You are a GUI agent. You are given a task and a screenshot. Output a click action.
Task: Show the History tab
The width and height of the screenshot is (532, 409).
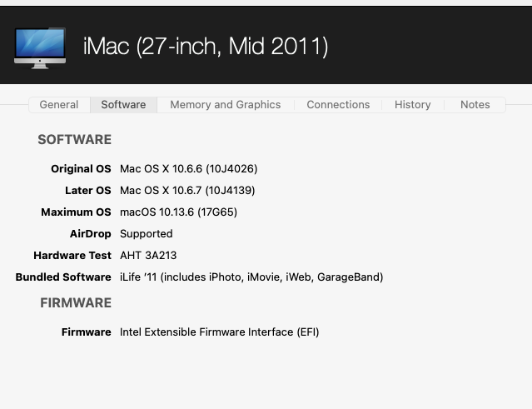412,105
